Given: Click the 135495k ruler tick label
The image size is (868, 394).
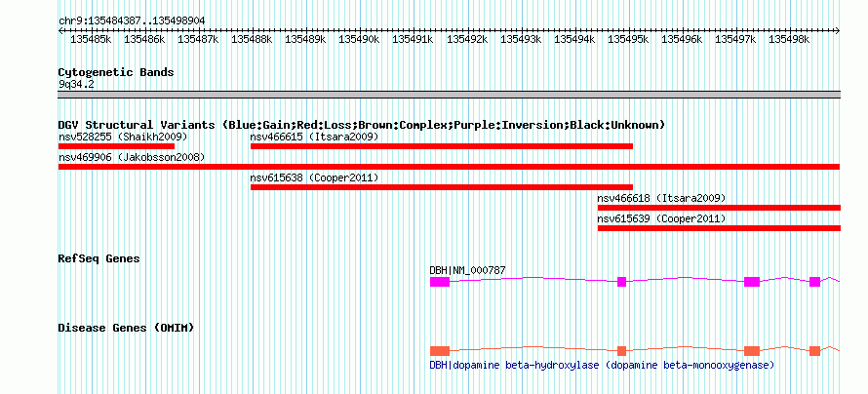Looking at the screenshot, I should 628,39.
